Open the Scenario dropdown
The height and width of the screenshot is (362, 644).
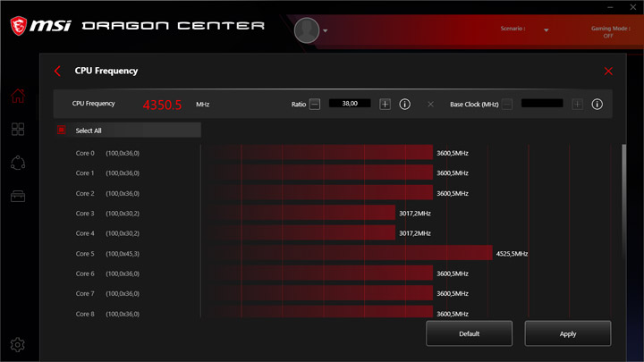[546, 30]
